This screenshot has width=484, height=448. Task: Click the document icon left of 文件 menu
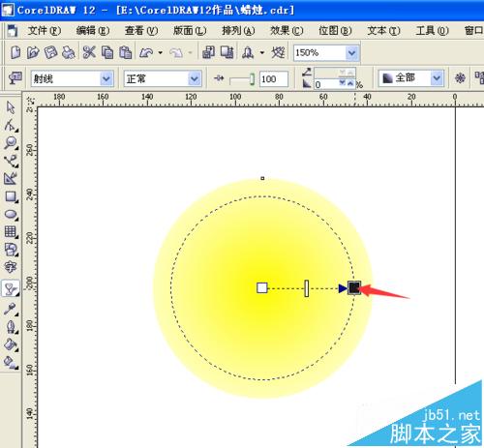click(x=13, y=30)
